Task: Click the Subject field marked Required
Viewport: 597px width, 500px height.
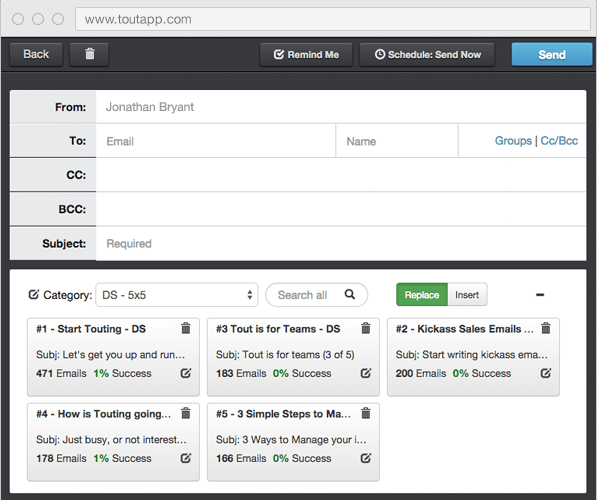Action: pos(341,244)
